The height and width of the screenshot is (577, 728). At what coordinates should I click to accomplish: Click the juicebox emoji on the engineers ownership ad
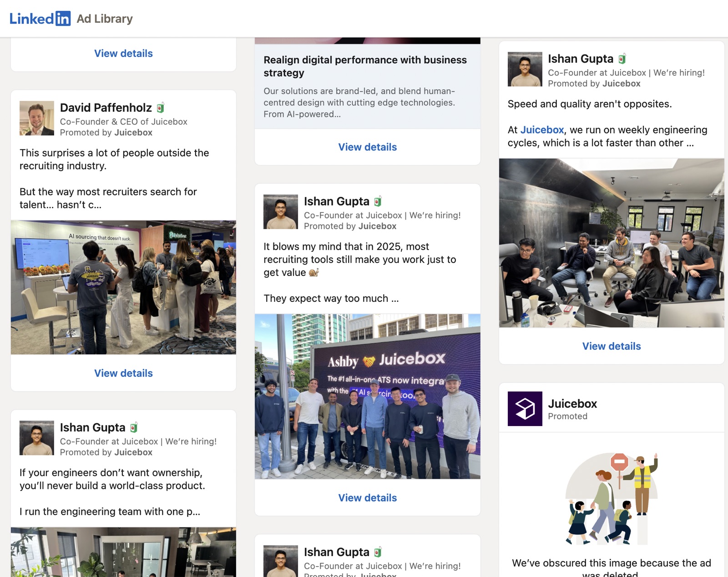tap(134, 427)
